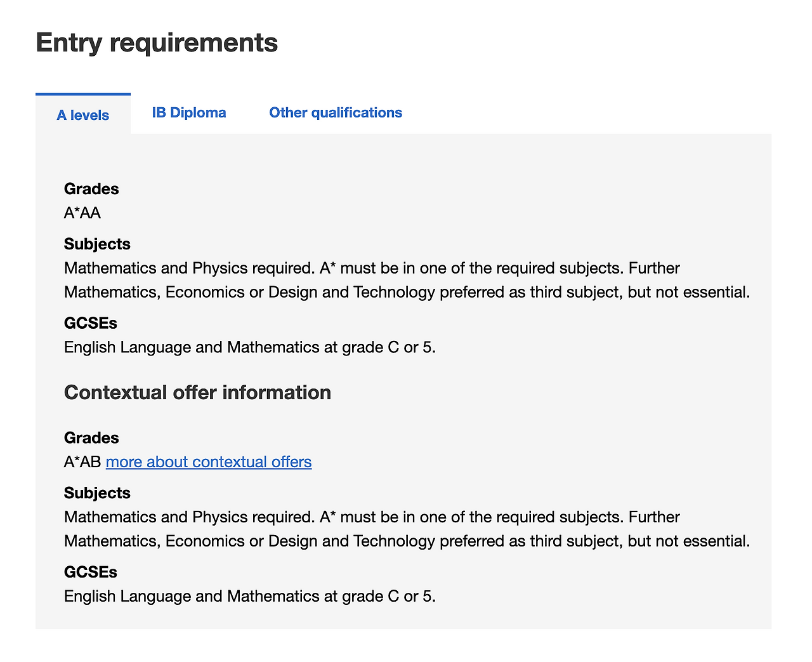
Task: Click the word Physics in the contextual Subjects paragraph
Action: coord(219,517)
